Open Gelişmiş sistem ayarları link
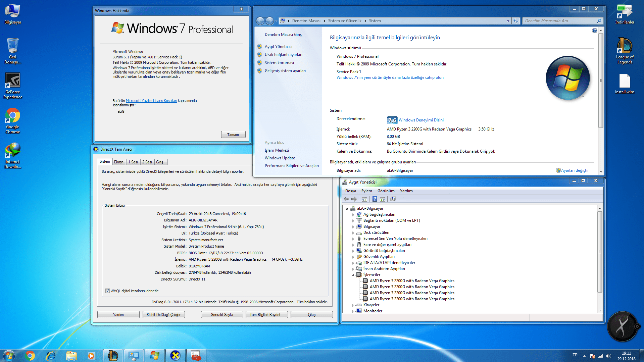This screenshot has width=644, height=362. coord(285,71)
